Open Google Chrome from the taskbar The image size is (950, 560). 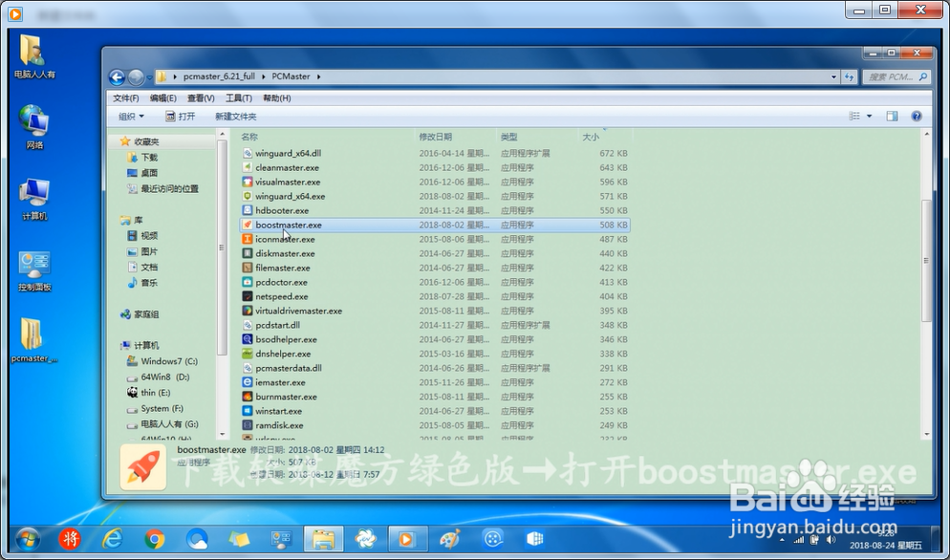coord(155,539)
